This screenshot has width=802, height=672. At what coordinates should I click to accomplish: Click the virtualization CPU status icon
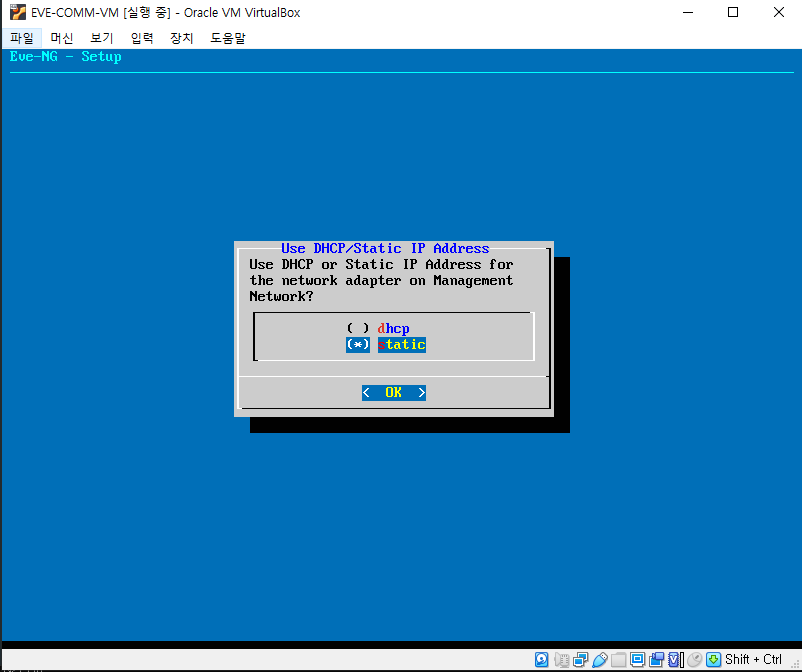tap(676, 660)
